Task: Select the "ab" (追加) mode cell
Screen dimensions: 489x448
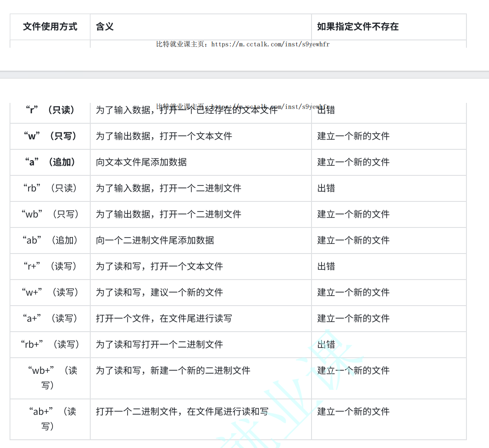Action: pos(50,240)
